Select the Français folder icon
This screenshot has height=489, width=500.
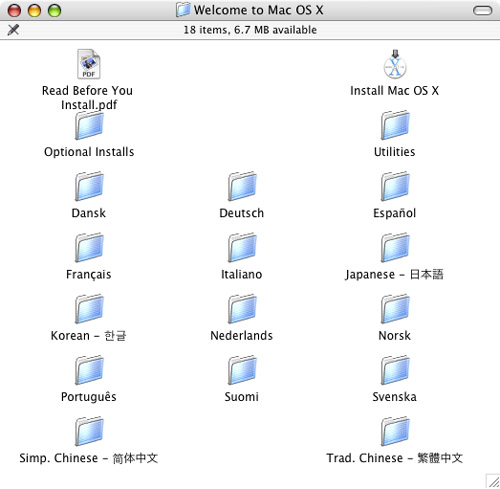[89, 247]
